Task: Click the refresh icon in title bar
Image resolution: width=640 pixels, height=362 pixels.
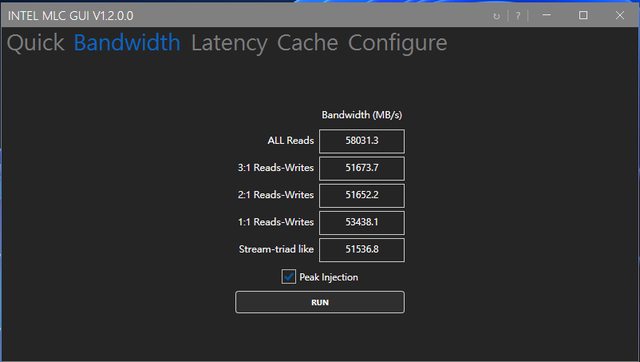Action: pos(496,16)
